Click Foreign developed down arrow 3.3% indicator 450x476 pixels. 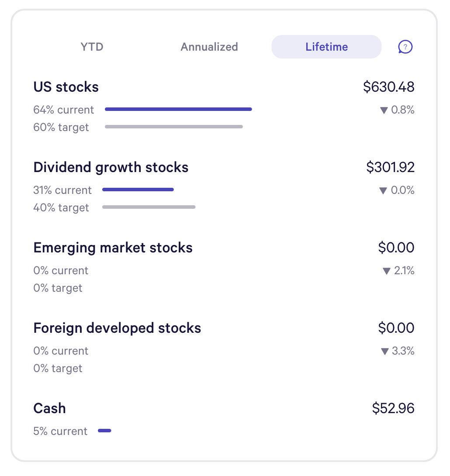(x=397, y=351)
